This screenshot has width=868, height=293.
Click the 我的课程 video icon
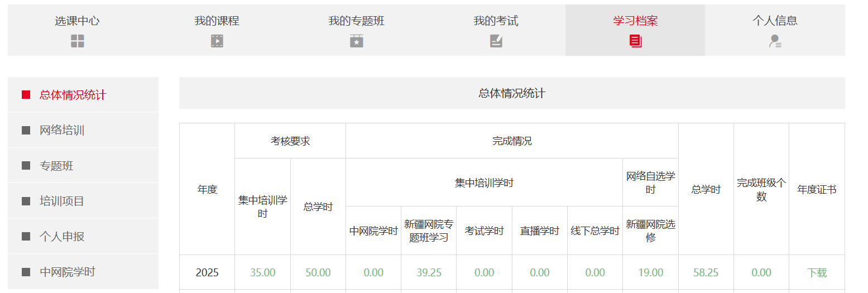click(x=217, y=41)
